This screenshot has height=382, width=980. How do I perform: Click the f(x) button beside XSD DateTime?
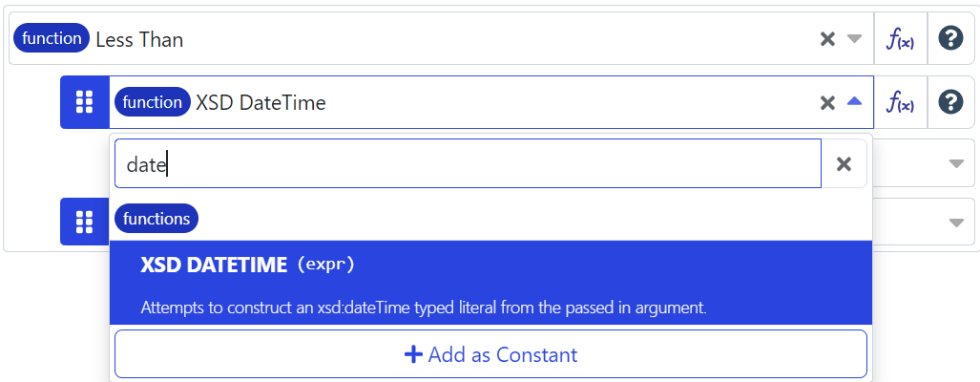(901, 102)
